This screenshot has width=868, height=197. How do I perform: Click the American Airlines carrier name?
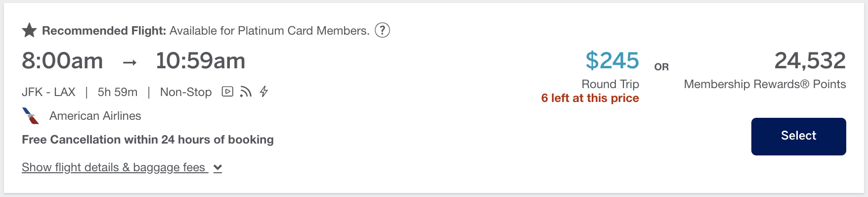point(95,116)
